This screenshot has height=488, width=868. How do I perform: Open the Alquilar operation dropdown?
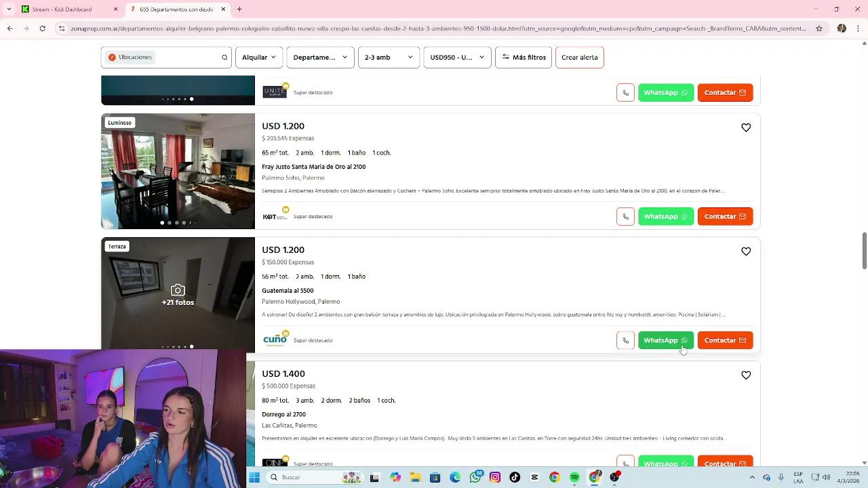click(x=259, y=57)
